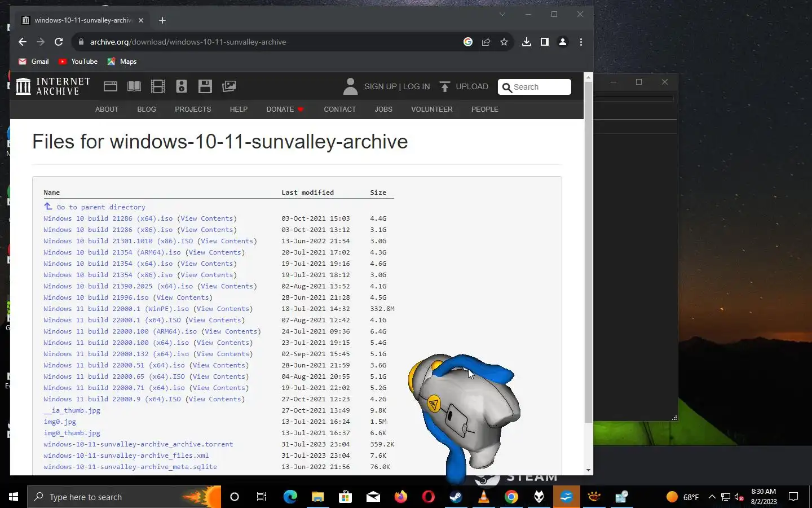Image resolution: width=812 pixels, height=508 pixels.
Task: Click the Google icon in address bar
Action: pos(468,42)
